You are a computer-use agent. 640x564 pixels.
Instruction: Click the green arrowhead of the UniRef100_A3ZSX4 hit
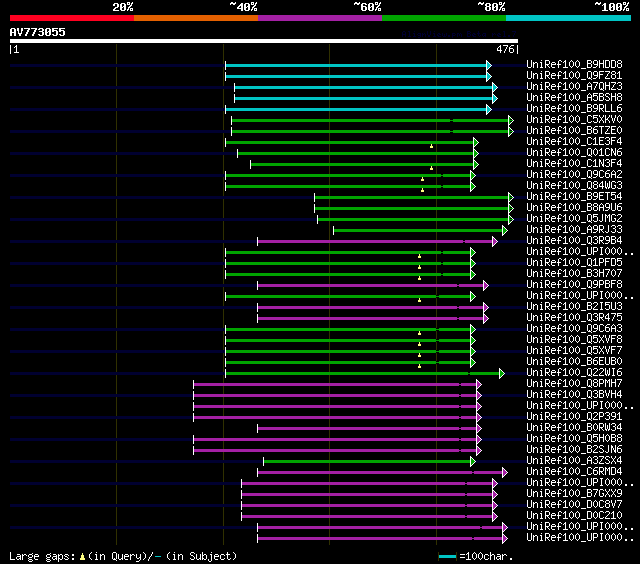click(473, 462)
